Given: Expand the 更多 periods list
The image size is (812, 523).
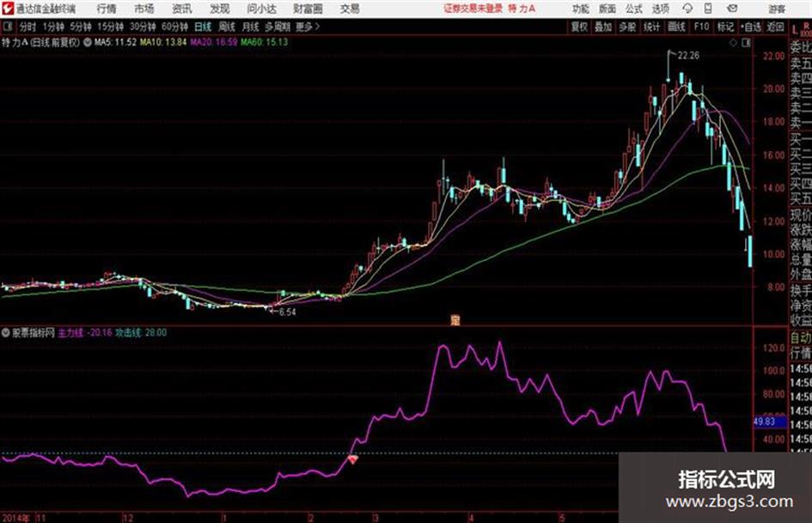Looking at the screenshot, I should point(308,27).
